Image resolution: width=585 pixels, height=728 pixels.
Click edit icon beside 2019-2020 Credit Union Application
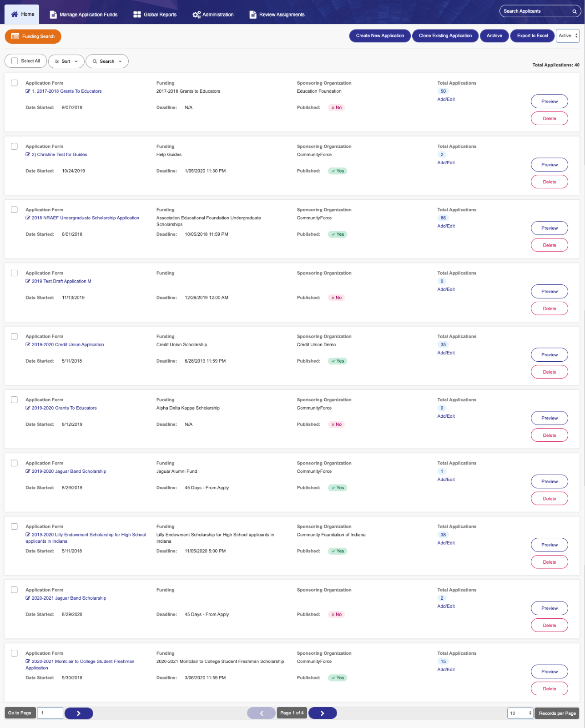[28, 344]
